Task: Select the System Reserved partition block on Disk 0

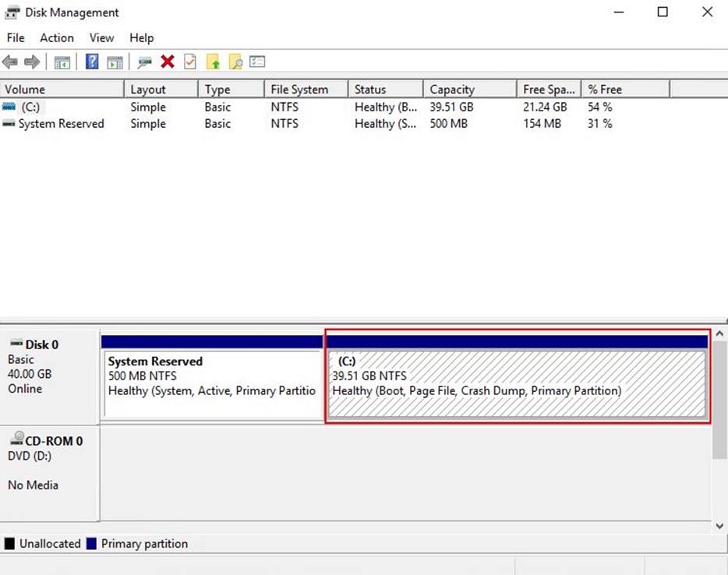Action: pos(212,376)
